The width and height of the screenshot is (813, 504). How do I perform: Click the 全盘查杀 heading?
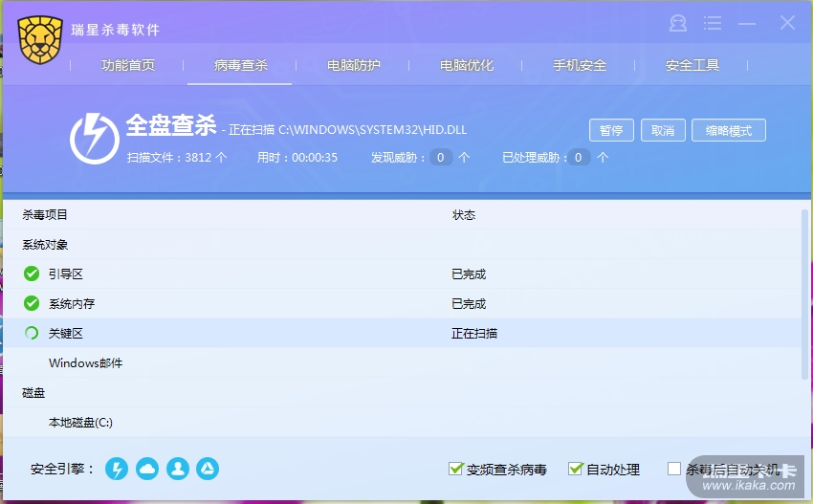[x=171, y=125]
